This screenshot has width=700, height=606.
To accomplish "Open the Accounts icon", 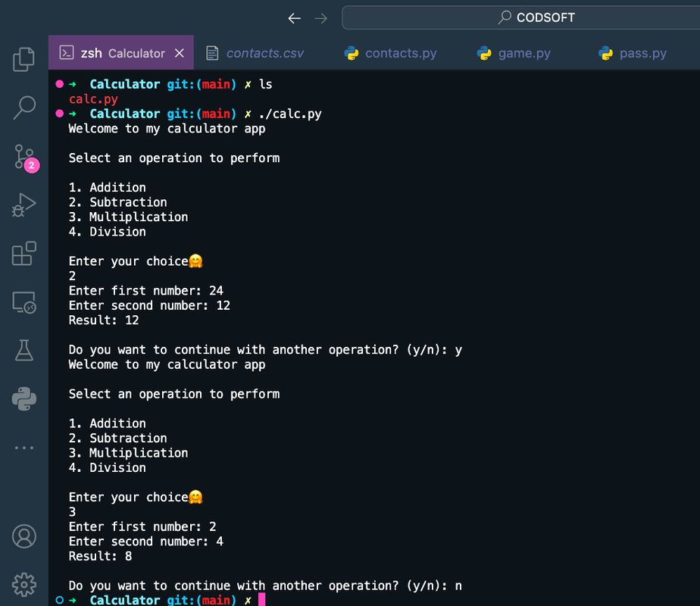I will pos(23,536).
